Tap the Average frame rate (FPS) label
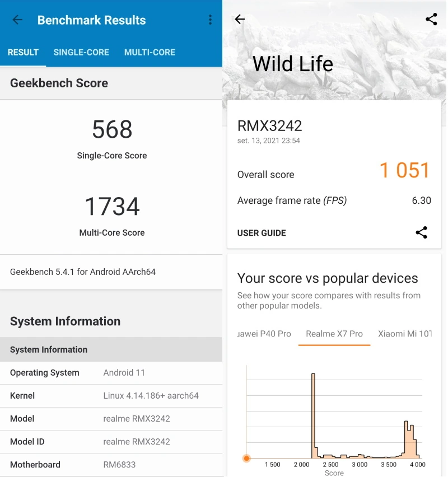448x477 pixels. tap(292, 200)
